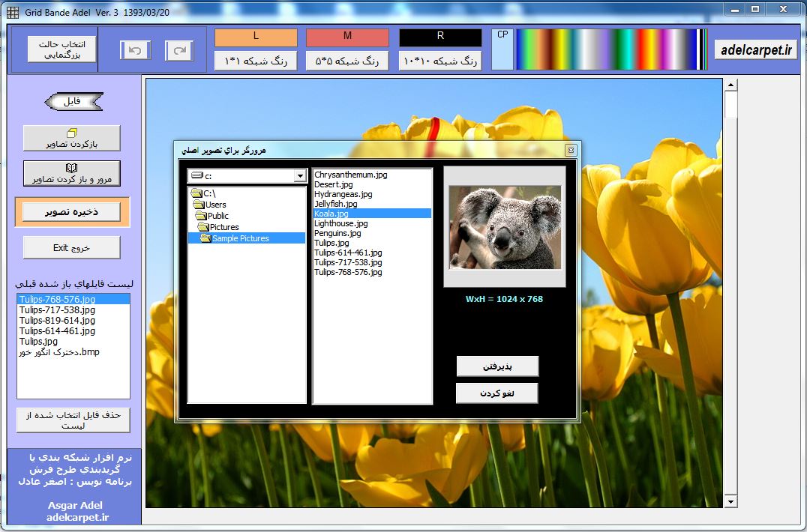Screen dimensions: 807x532
Task: Open the Pictures folder in tree
Action: tap(224, 227)
